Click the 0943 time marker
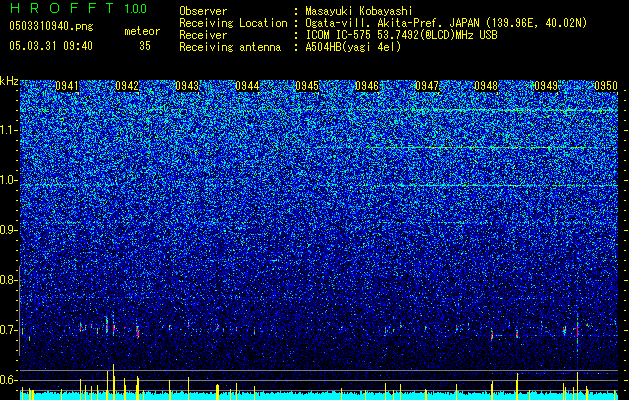Image resolution: width=629 pixels, height=400 pixels. [187, 86]
